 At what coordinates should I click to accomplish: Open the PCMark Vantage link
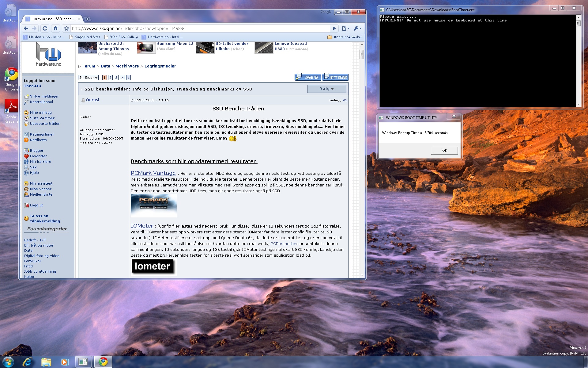click(x=153, y=173)
